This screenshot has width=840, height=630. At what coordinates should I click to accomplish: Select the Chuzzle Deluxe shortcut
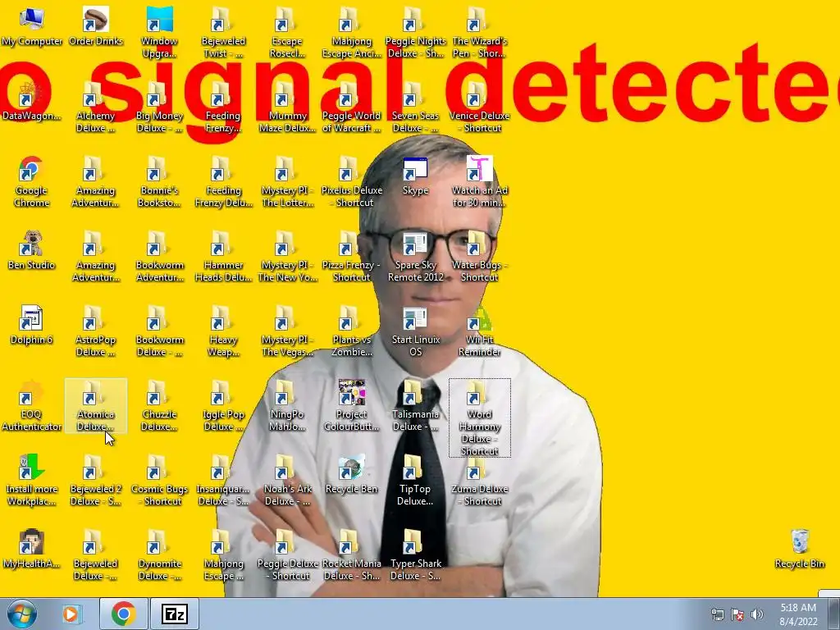tap(160, 405)
